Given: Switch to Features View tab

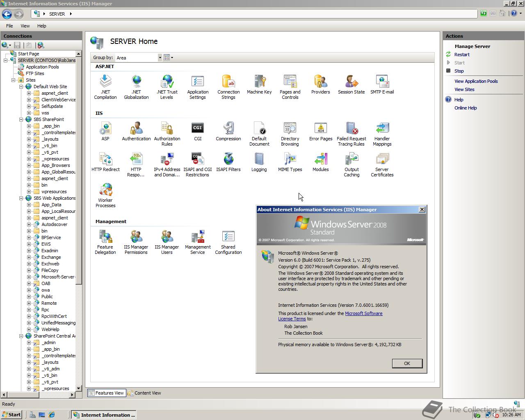Looking at the screenshot, I should [106, 393].
